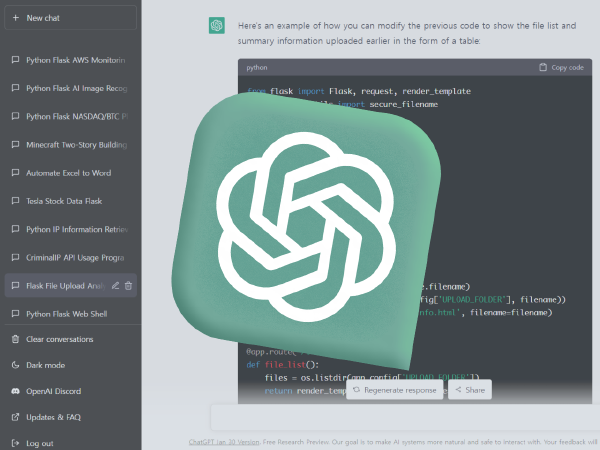
Task: Click chat icon beside Python Flask Web Shell
Action: (15, 313)
